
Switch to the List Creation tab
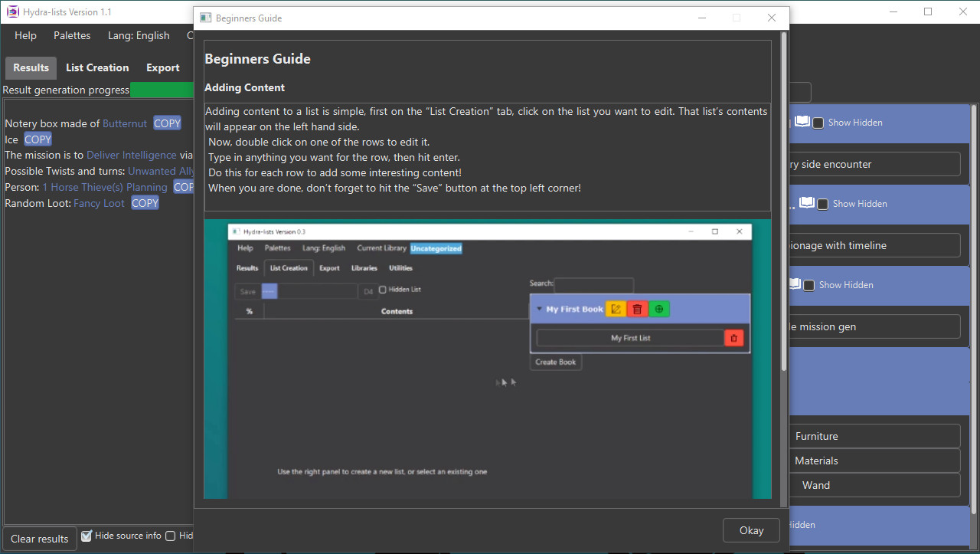coord(97,67)
